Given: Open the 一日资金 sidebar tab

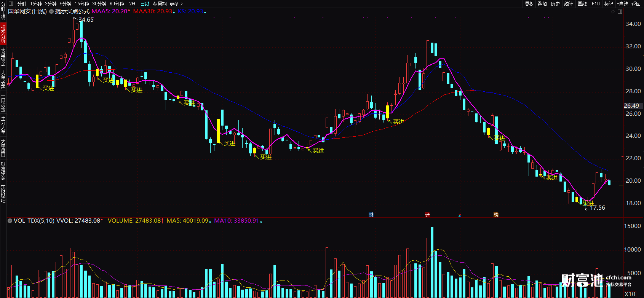Looking at the screenshot, I should coord(3,103).
